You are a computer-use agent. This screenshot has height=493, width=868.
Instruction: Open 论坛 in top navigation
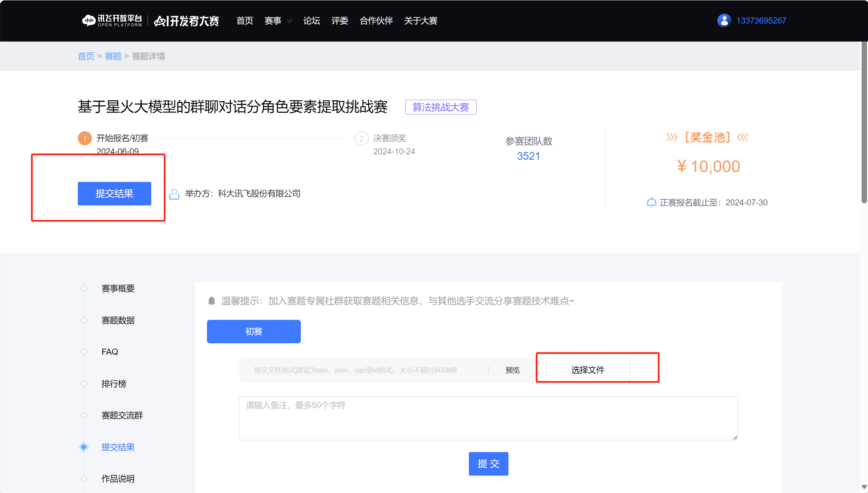click(312, 21)
